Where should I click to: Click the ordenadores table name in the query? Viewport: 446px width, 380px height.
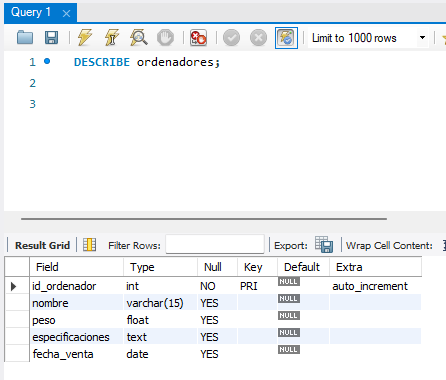point(175,62)
